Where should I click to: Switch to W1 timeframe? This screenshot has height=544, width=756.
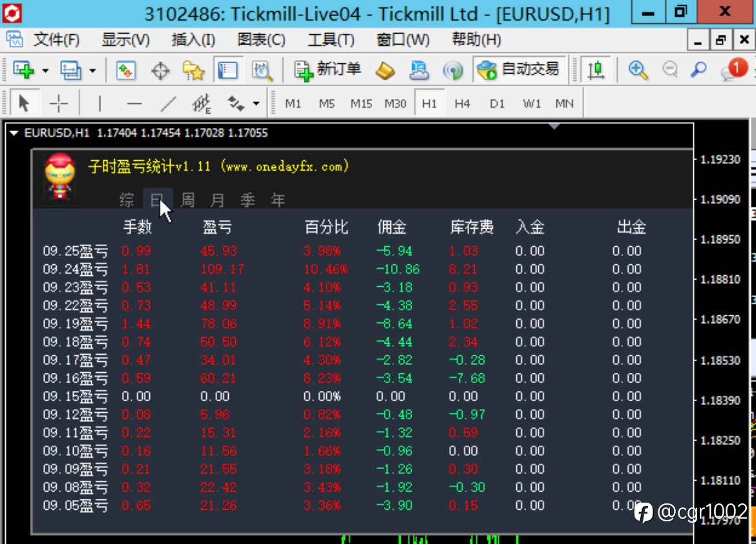(x=531, y=103)
